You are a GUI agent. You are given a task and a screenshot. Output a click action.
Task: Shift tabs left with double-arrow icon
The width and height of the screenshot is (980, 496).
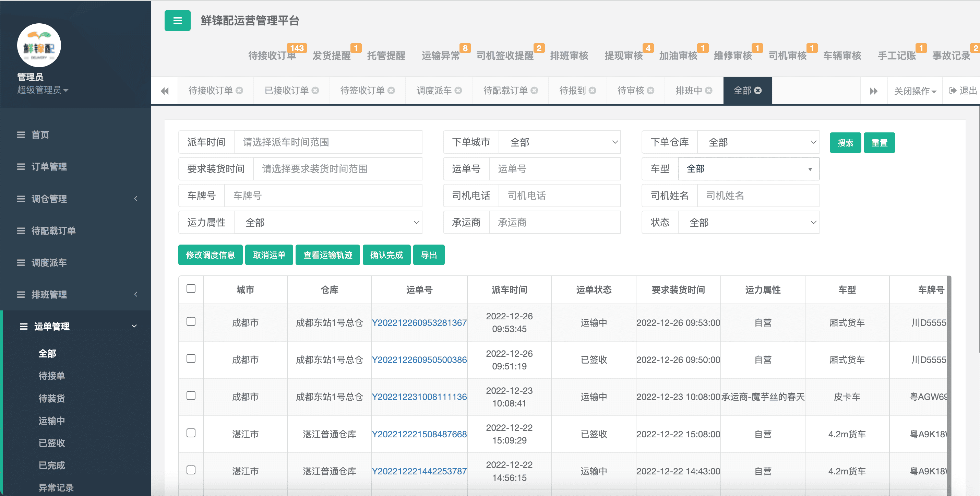coord(165,91)
